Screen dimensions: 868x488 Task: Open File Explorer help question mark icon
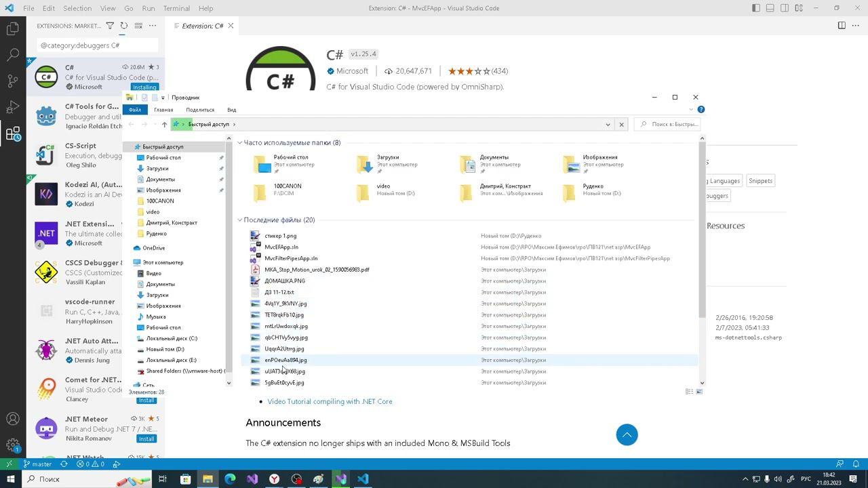pos(701,109)
